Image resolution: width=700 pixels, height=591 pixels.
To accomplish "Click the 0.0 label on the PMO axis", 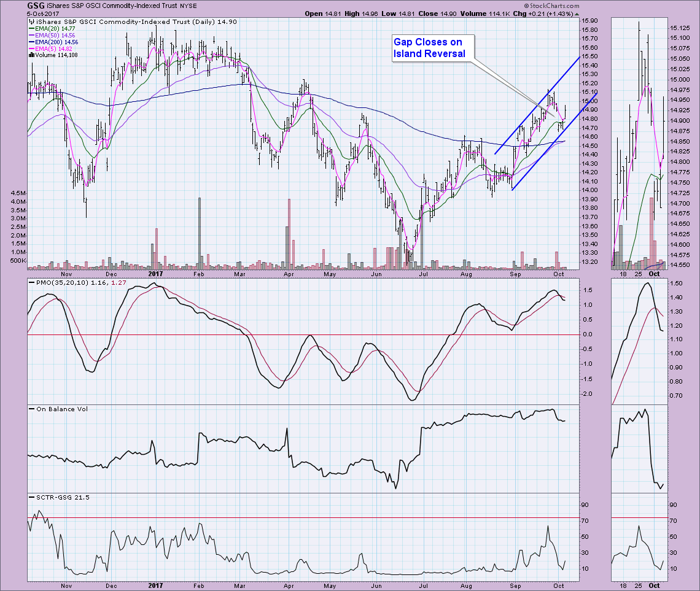I will click(588, 334).
